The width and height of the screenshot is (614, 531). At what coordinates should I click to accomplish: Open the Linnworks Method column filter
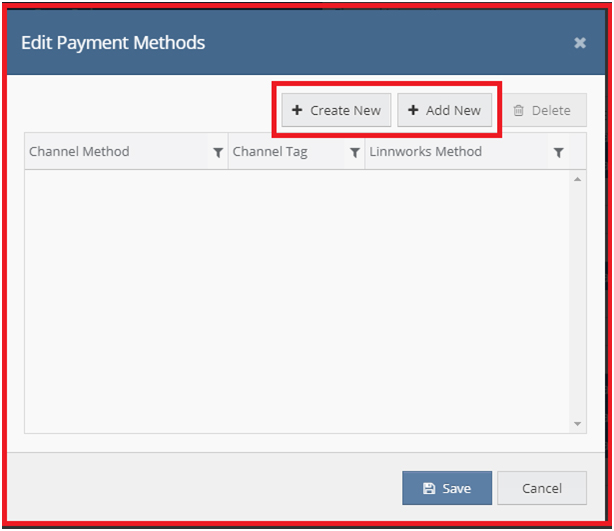[559, 152]
